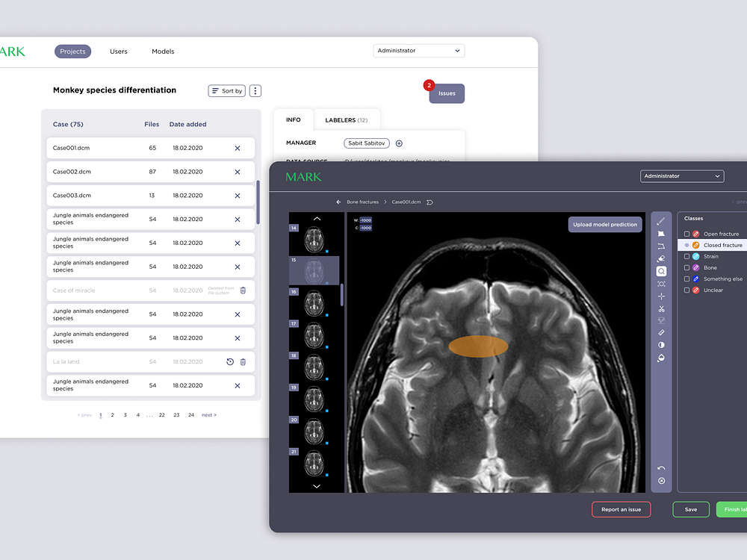Viewport: 747px width, 560px height.
Task: Open Administrator dropdown in dark labeling window
Action: pyautogui.click(x=682, y=176)
